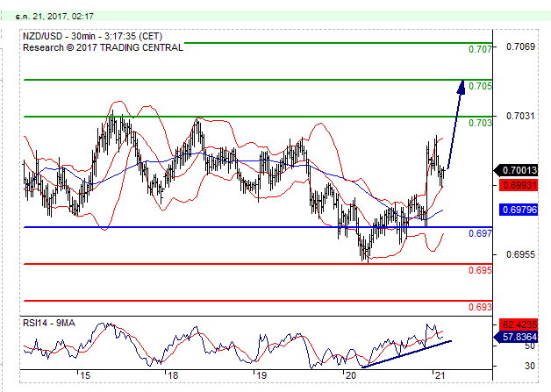This screenshot has width=551, height=392.
Task: Click date label 18 on time axis
Action: (173, 375)
